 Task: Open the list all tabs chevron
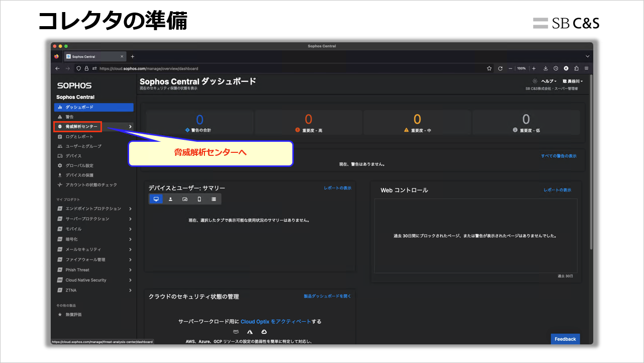point(587,56)
